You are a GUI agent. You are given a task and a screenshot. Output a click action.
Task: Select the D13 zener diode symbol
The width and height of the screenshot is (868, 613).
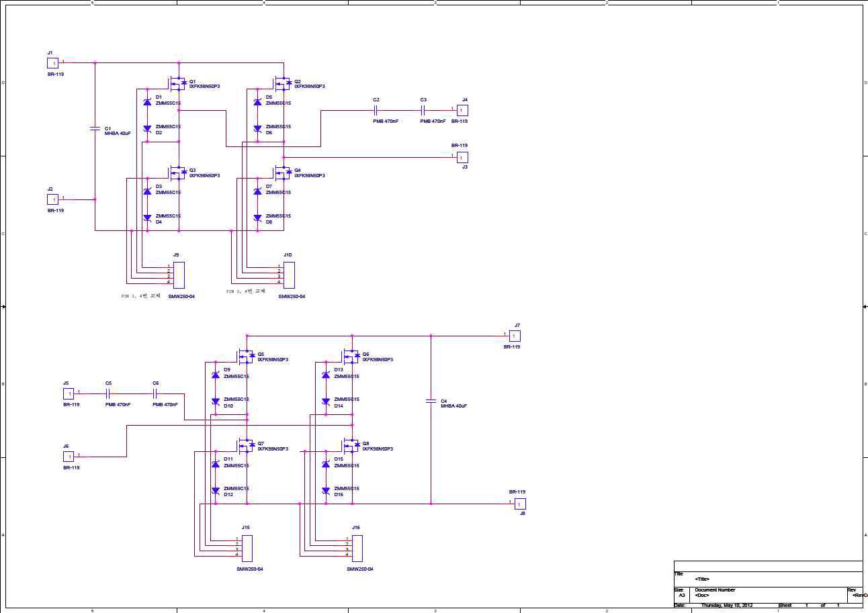click(326, 375)
